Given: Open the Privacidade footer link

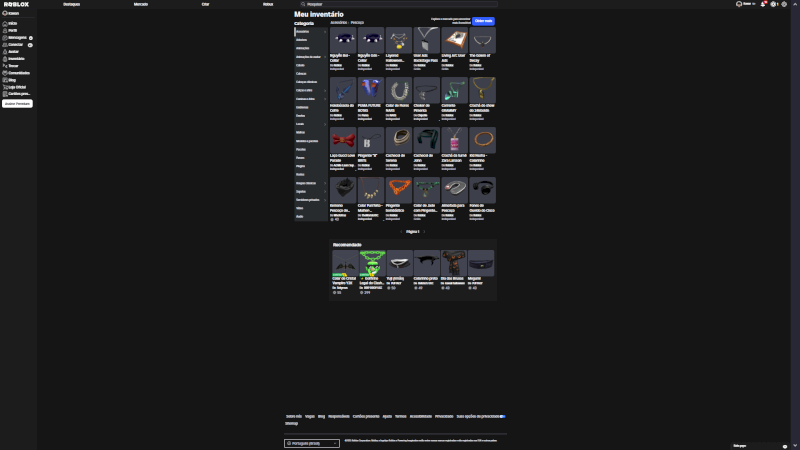Looking at the screenshot, I should click(444, 416).
